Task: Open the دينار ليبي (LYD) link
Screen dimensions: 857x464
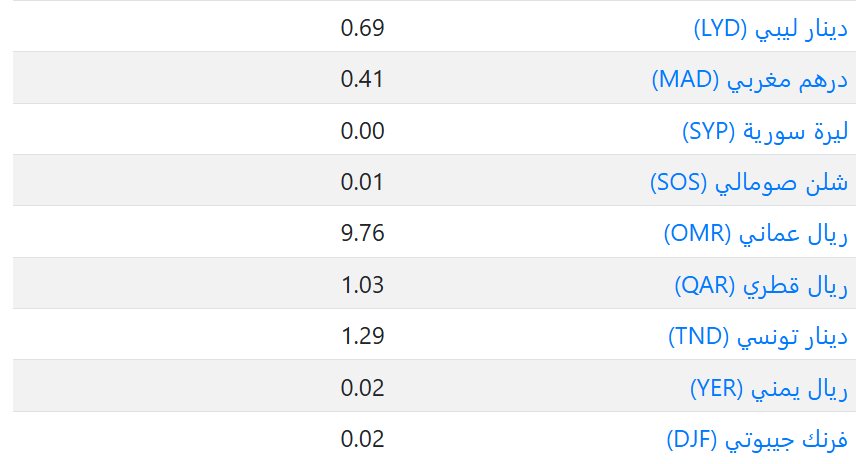Action: coord(770,28)
